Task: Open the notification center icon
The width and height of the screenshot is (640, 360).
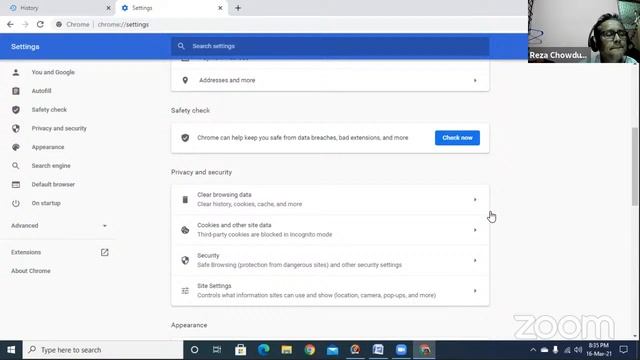Action: pos(624,350)
